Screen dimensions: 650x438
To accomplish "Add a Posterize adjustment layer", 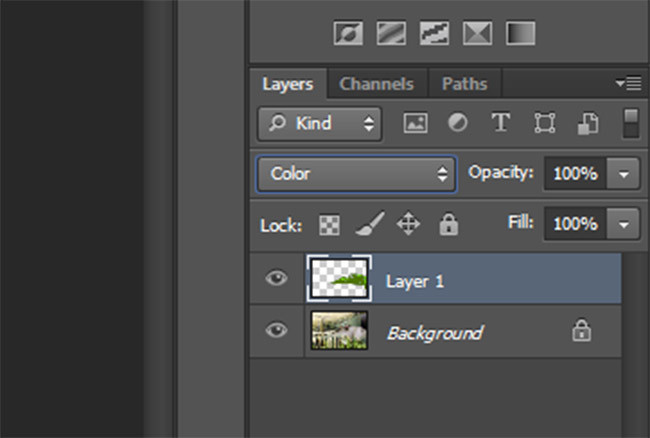I will click(x=391, y=34).
